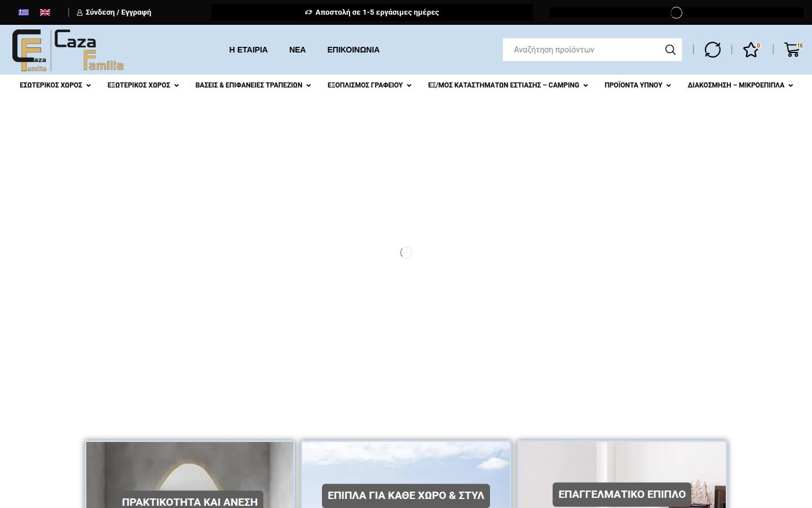Open the wishlist star icon
The width and height of the screenshot is (812, 508).
pyautogui.click(x=751, y=50)
